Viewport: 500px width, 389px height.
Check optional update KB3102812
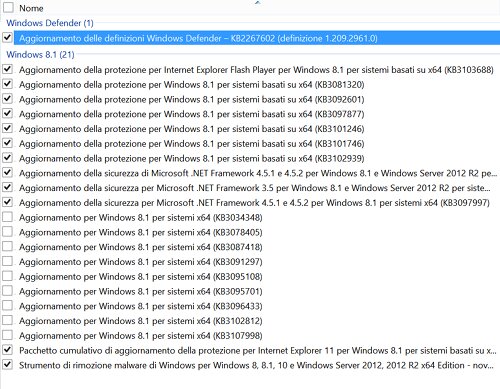(8, 320)
